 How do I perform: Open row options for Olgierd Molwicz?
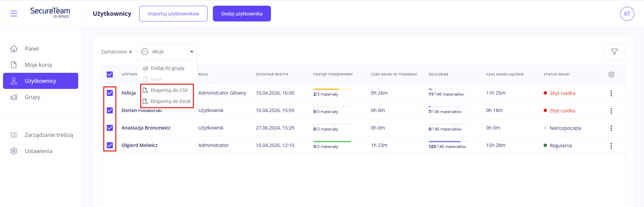(x=611, y=146)
